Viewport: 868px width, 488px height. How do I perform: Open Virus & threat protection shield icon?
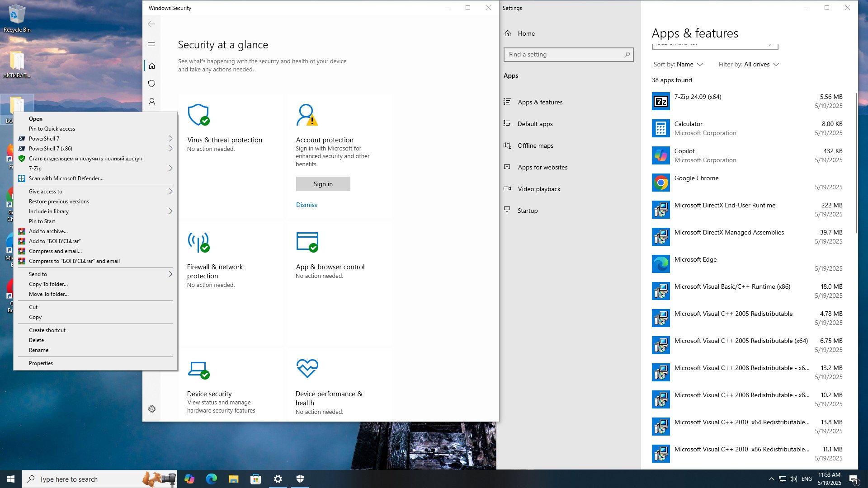tap(198, 115)
